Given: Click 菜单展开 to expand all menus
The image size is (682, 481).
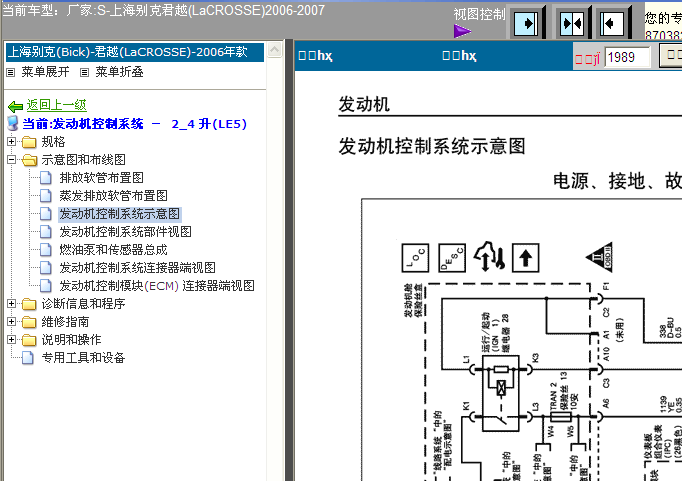Looking at the screenshot, I should coord(45,72).
